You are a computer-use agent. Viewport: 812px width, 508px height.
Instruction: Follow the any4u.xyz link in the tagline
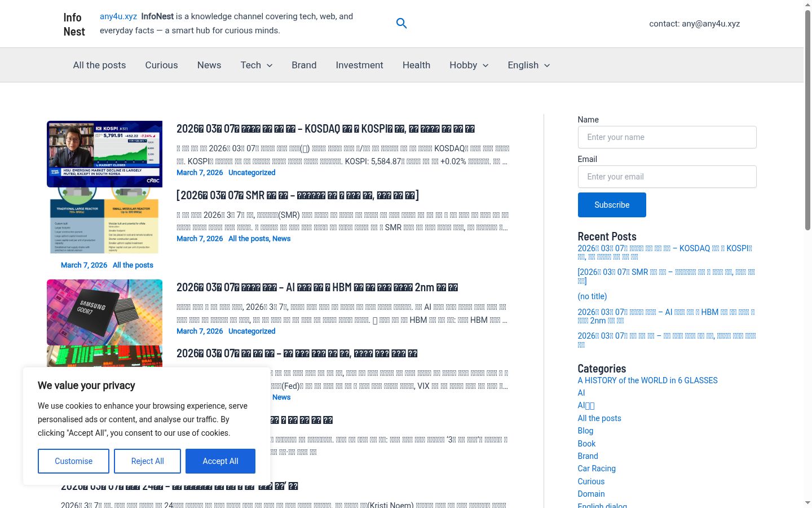(118, 16)
